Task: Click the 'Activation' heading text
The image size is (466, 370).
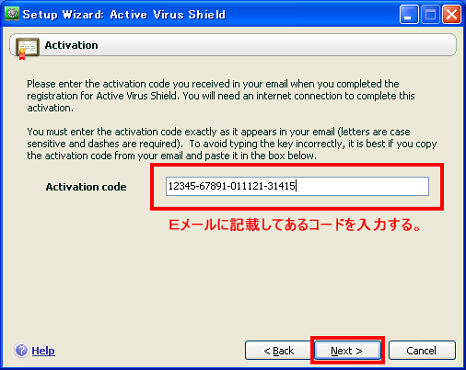Action: pyautogui.click(x=71, y=45)
